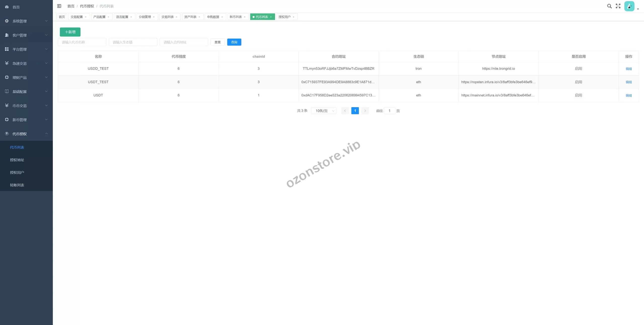Close the 新币列表 tab

[245, 17]
